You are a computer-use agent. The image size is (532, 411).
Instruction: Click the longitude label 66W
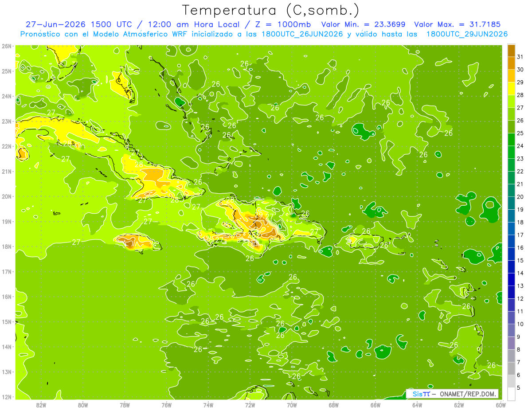[376, 405]
